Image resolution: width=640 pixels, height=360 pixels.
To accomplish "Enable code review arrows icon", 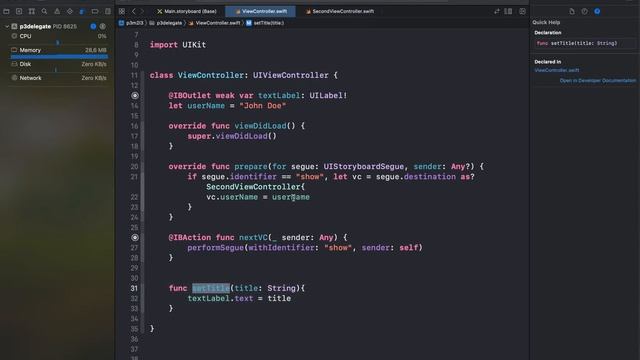I will click(x=497, y=11).
